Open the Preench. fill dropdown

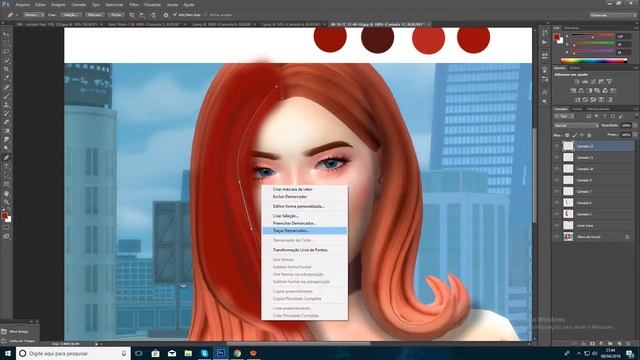[634, 135]
